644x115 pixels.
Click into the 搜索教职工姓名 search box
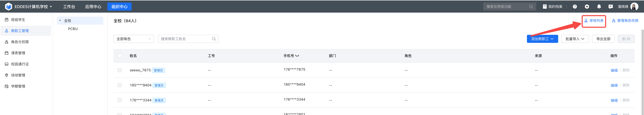pos(188,39)
